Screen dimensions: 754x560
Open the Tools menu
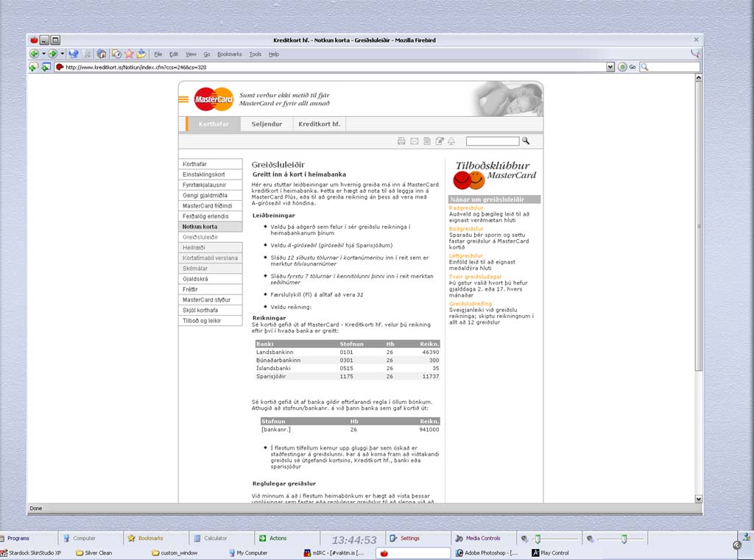tap(255, 54)
